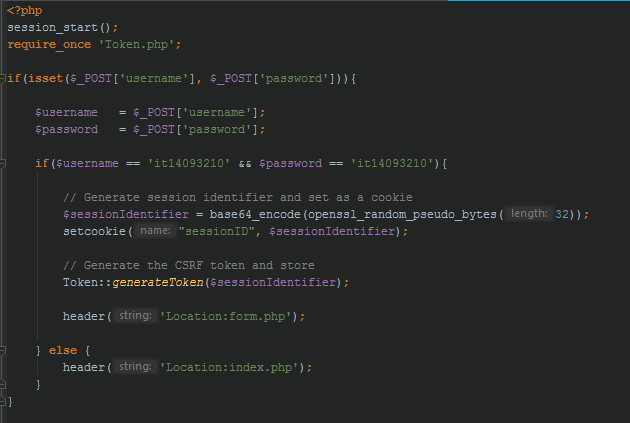Click the fold end marker beside the final closing brace

coord(2,401)
